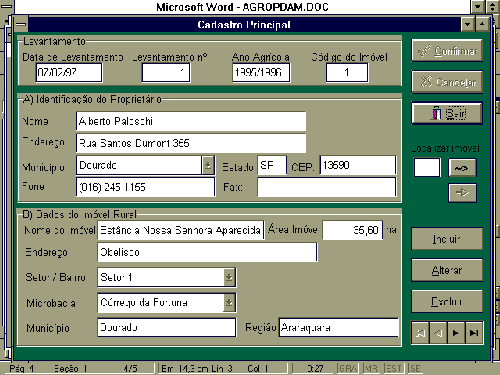The image size is (500, 375).
Task: Click the locate search arrow icon button
Action: [462, 168]
